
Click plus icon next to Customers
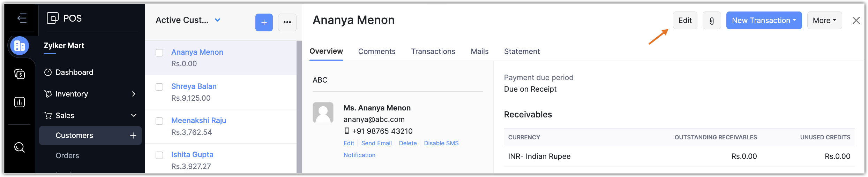[133, 136]
